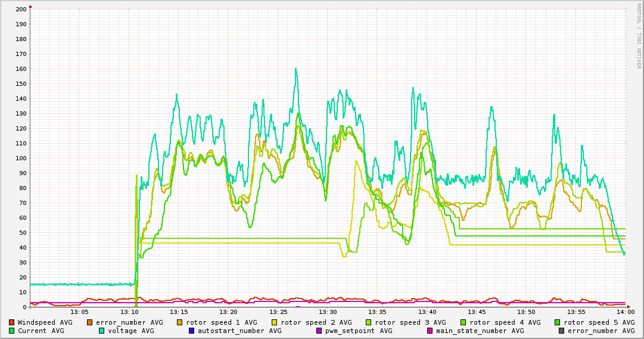644x339 pixels.
Task: Click the rotor speed 3 AVG color swatch
Action: point(369,322)
